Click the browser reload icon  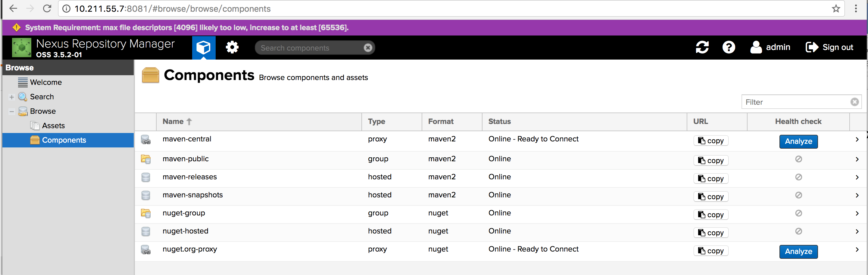click(47, 9)
